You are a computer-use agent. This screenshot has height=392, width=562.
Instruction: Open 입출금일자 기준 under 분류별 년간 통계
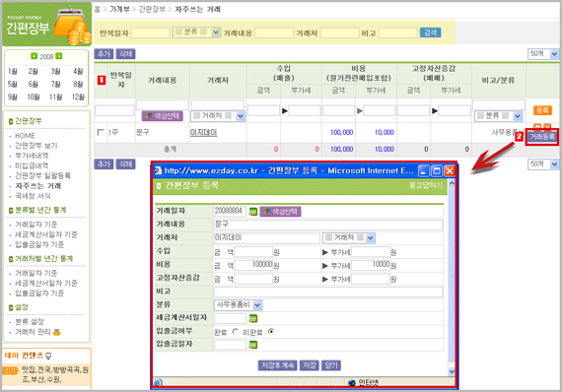[39, 244]
